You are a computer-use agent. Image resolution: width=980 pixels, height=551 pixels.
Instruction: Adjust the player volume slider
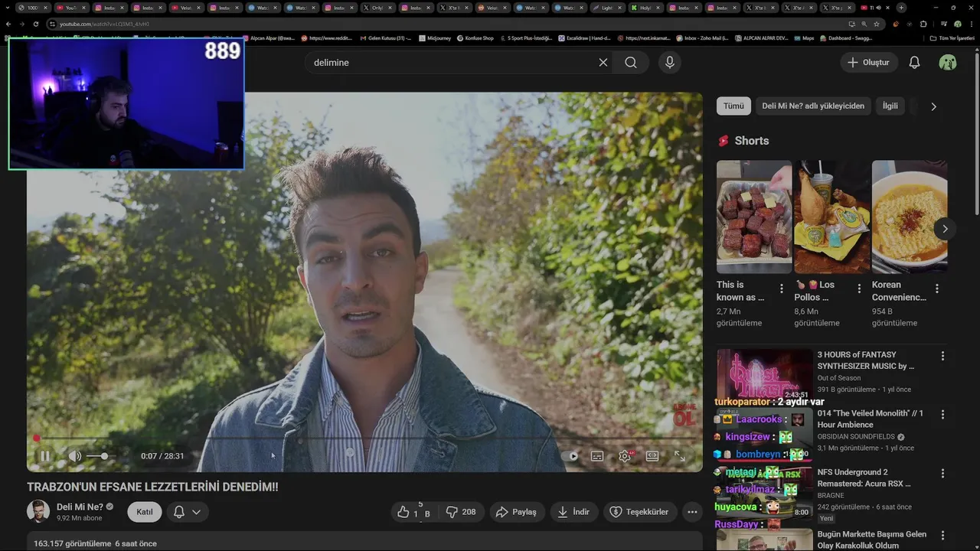pos(103,456)
